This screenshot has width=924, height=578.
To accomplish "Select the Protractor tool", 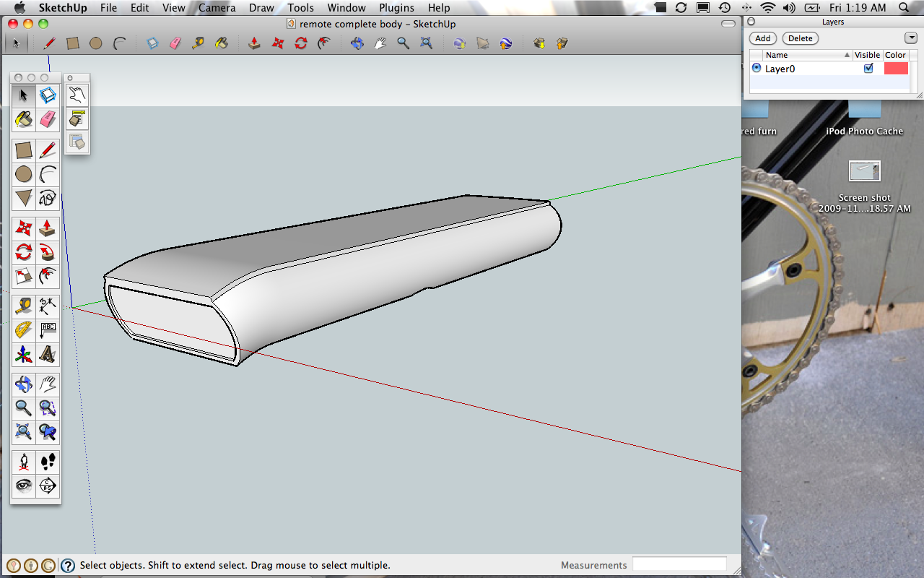I will coord(24,330).
